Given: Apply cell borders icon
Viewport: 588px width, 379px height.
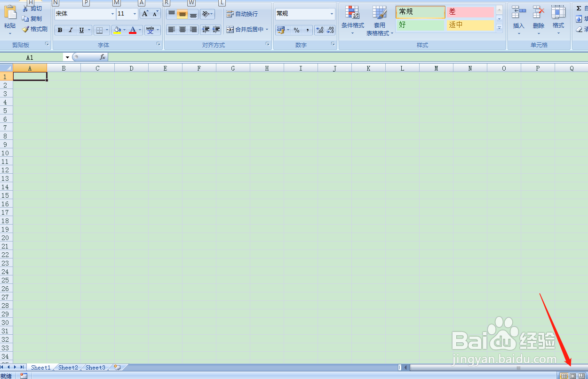Looking at the screenshot, I should pos(99,30).
